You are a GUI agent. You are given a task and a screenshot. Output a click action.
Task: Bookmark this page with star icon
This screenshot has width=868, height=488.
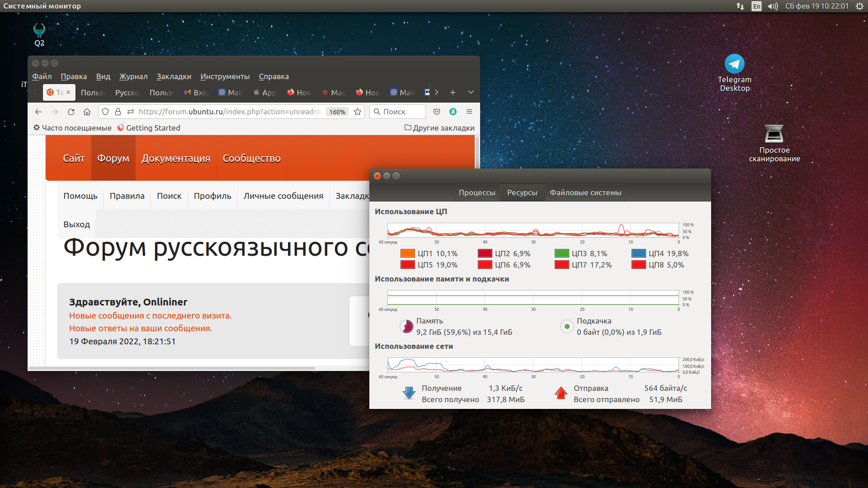click(358, 112)
